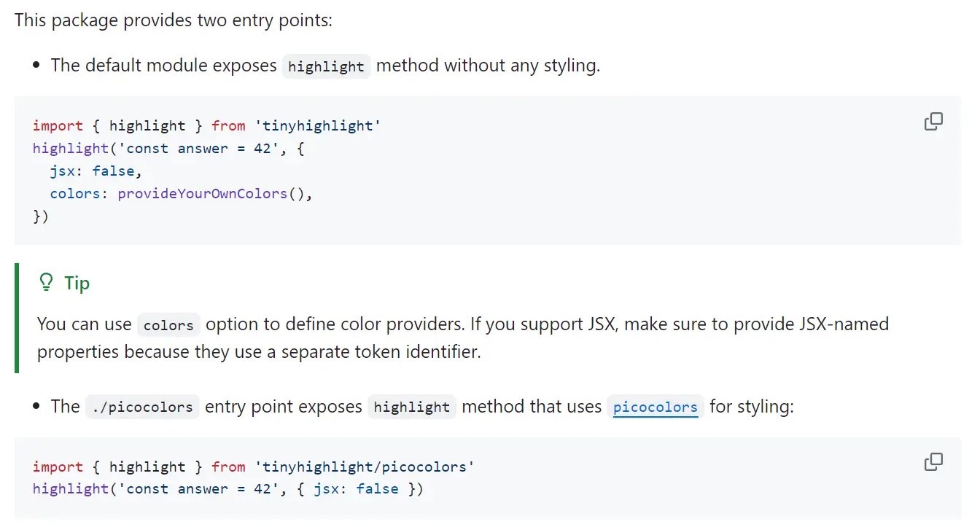Click the './picocolors' inline code tag
The image size is (980, 527).
[142, 407]
